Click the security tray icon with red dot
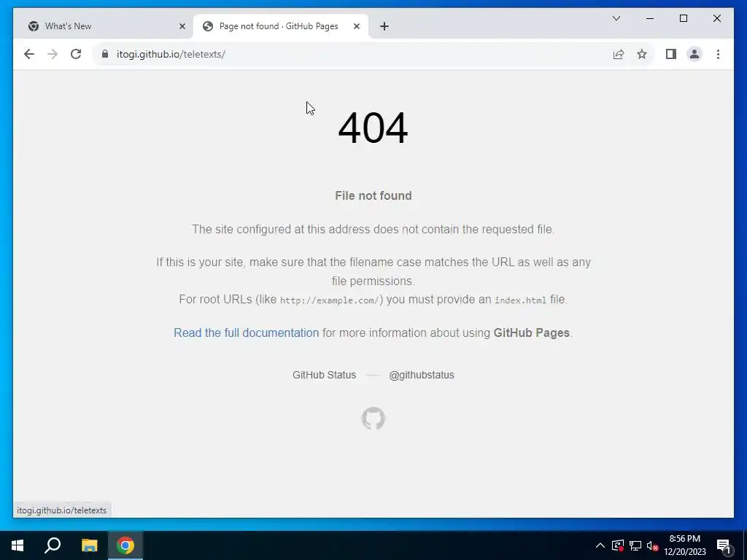Image resolution: width=747 pixels, height=560 pixels. pos(618,545)
